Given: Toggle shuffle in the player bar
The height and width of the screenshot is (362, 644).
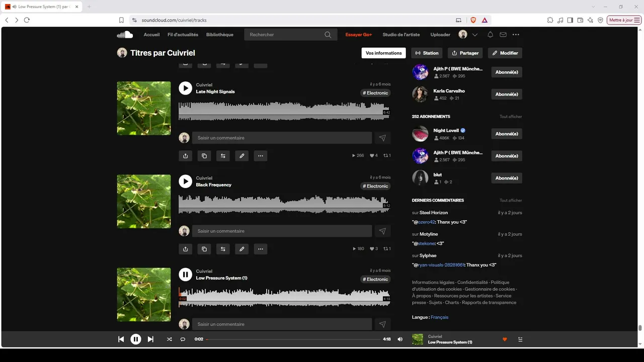Looking at the screenshot, I should [169, 339].
